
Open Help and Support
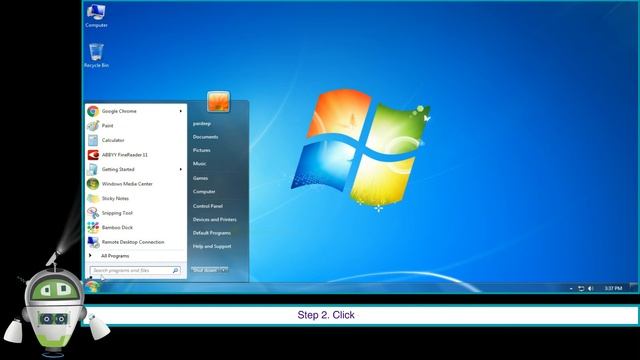pos(212,247)
